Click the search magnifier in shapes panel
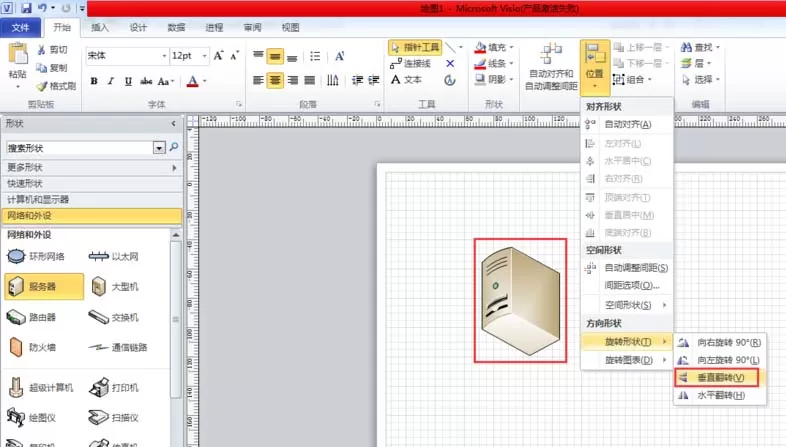The height and width of the screenshot is (447, 786). coord(174,147)
